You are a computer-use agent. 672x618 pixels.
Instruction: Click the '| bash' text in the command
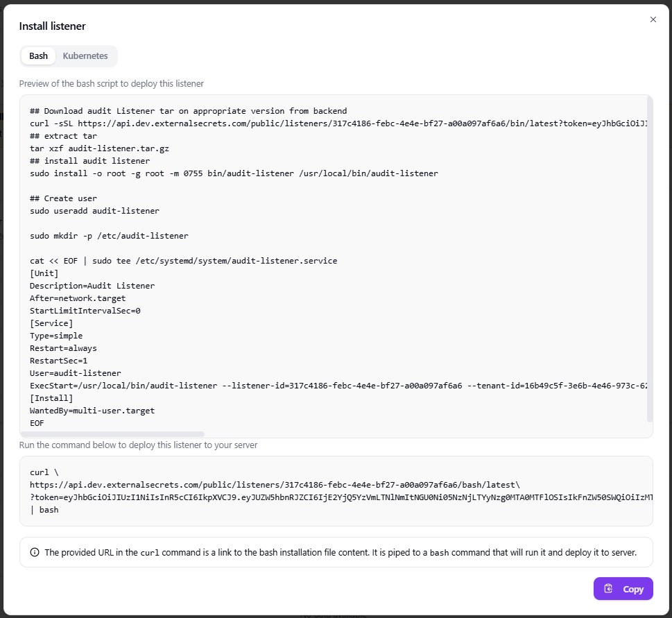tap(42, 509)
